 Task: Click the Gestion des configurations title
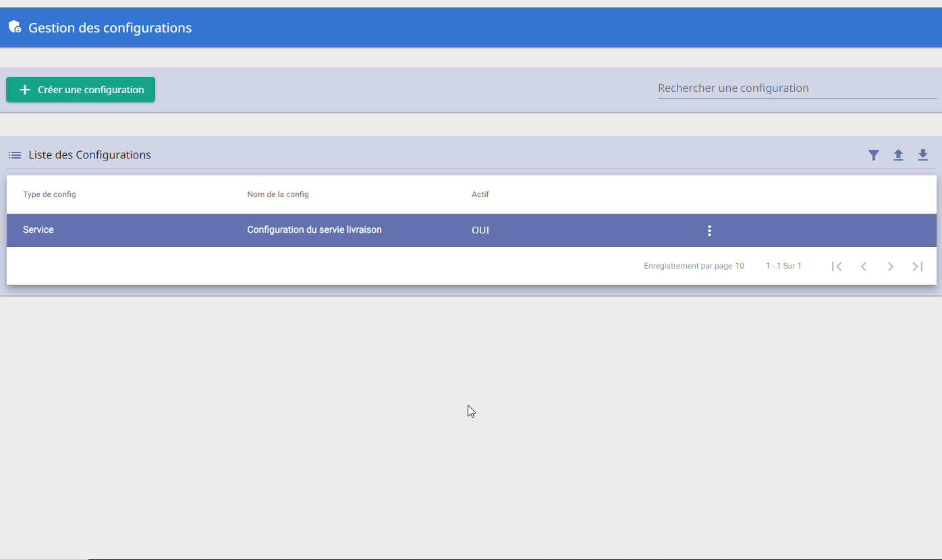110,28
